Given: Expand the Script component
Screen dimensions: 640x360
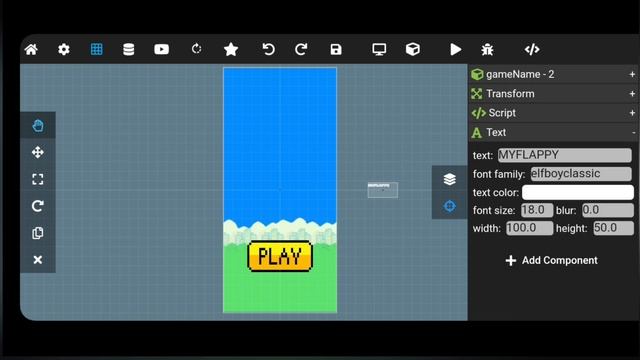Looking at the screenshot, I should point(553,113).
